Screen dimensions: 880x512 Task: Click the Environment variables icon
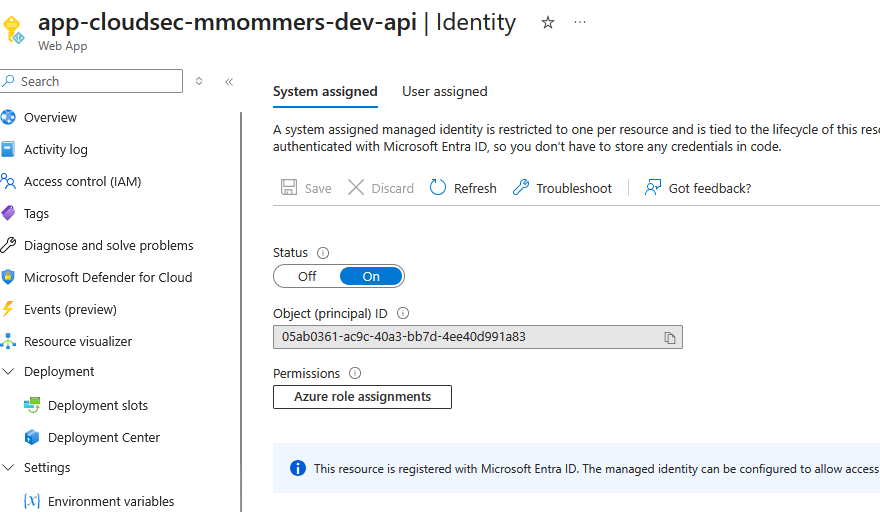32,501
